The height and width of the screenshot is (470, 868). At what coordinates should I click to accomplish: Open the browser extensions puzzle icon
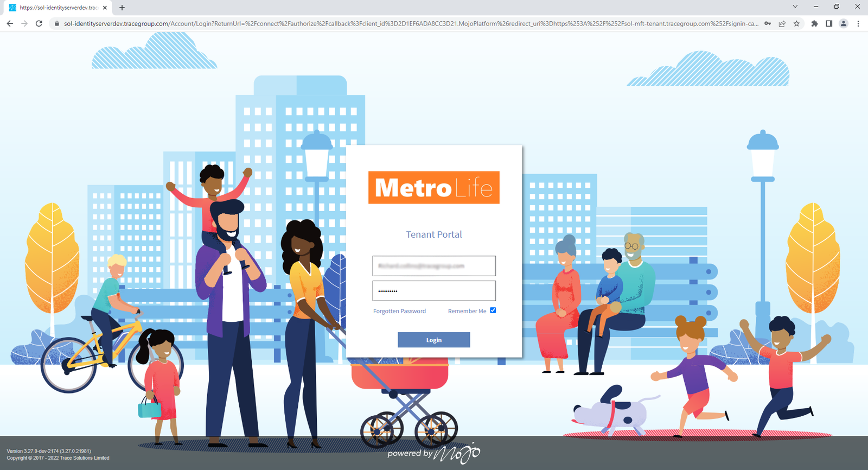(814, 23)
